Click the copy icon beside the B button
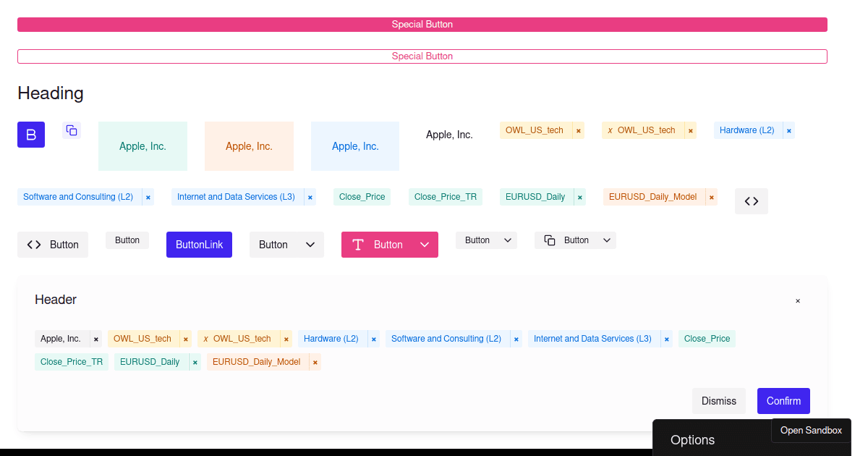The width and height of the screenshot is (868, 456). coord(71,130)
